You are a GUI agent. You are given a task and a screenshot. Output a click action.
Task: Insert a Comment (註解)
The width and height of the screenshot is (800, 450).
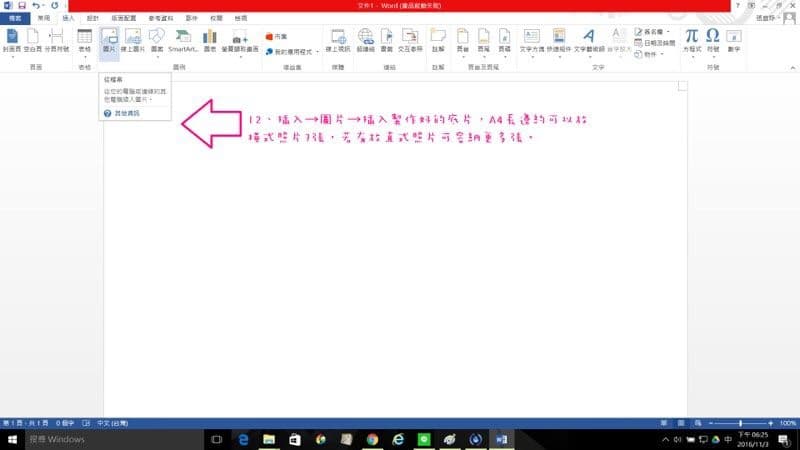coord(438,40)
